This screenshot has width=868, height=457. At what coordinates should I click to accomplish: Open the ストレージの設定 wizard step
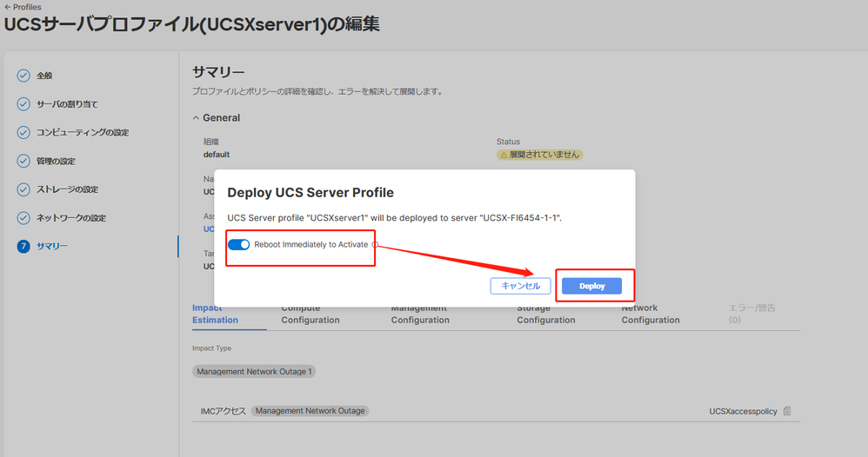pos(68,189)
